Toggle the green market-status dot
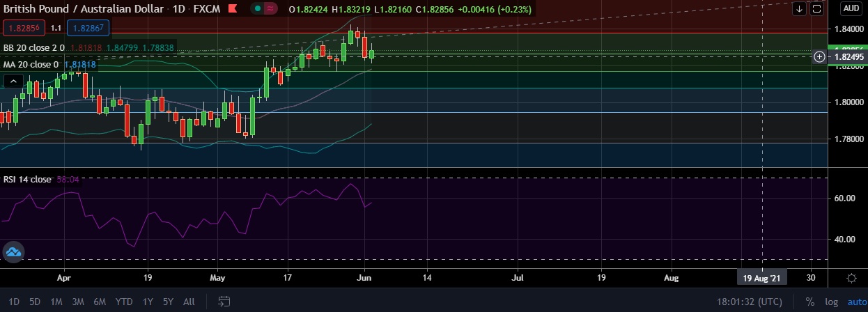 pyautogui.click(x=258, y=9)
